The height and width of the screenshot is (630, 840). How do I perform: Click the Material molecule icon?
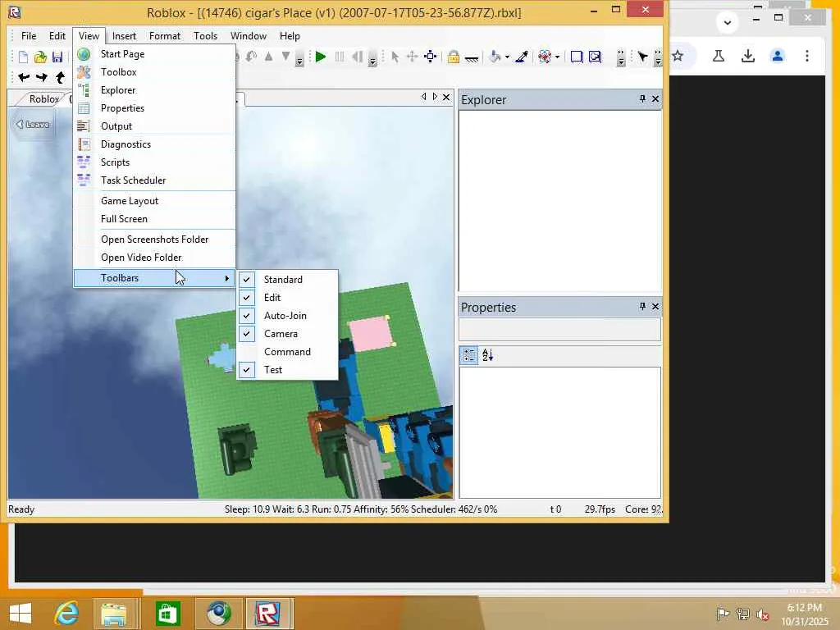coord(545,57)
